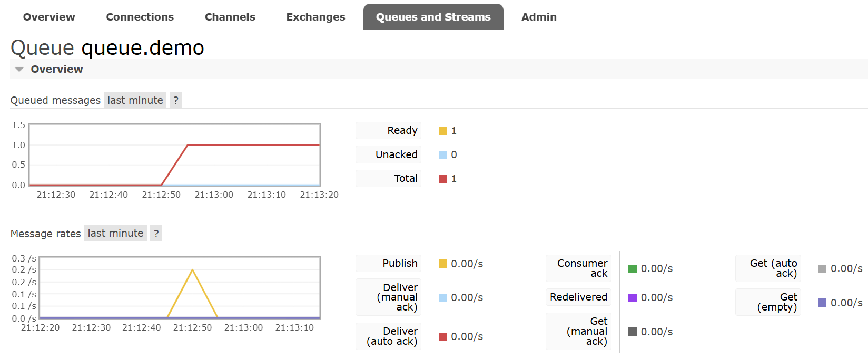Collapse the Overview section triangle
Image resolution: width=868 pixels, height=358 pixels.
click(x=19, y=70)
